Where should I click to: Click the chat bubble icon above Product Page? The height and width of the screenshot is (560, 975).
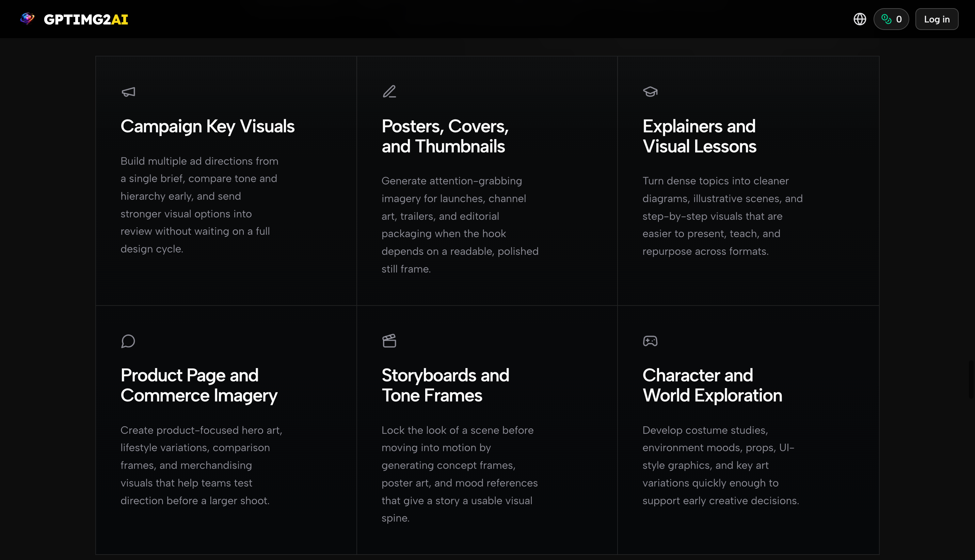(x=128, y=341)
